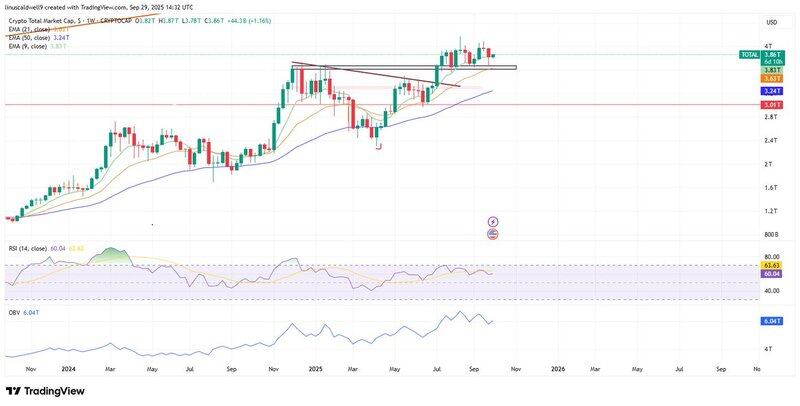Expand the OBV indicator legend
800x406 pixels.
tap(13, 310)
